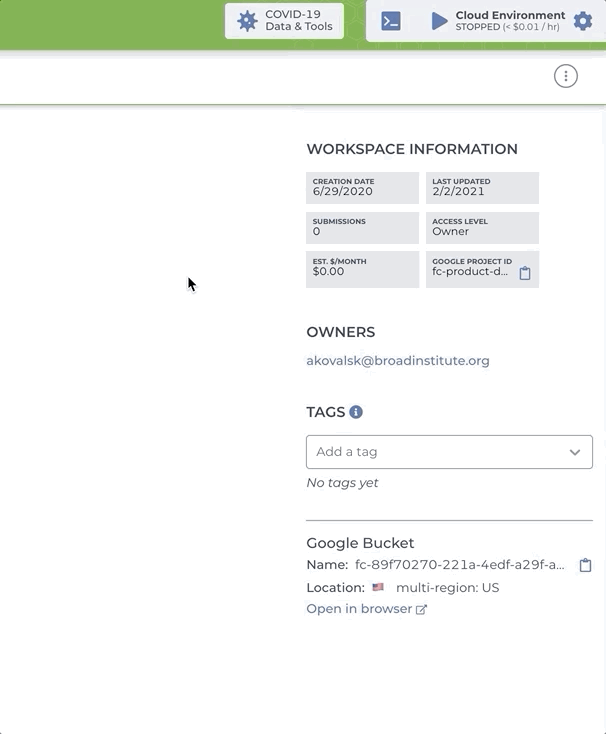Start the Cloud Environment with play icon
606x734 pixels.
[x=439, y=21]
